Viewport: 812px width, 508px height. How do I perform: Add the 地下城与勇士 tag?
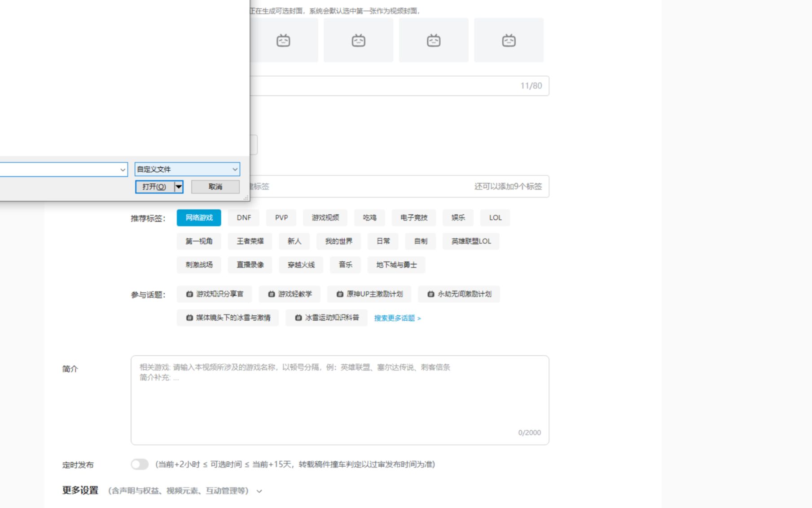pos(396,265)
